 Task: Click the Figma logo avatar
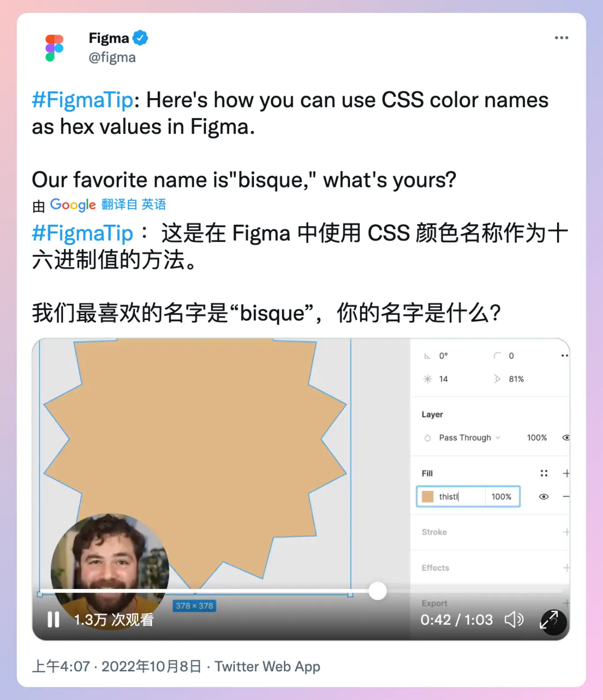point(54,48)
